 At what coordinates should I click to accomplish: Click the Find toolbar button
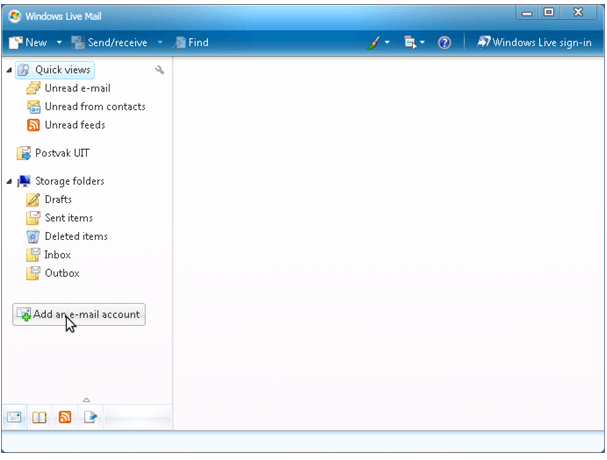(x=192, y=43)
